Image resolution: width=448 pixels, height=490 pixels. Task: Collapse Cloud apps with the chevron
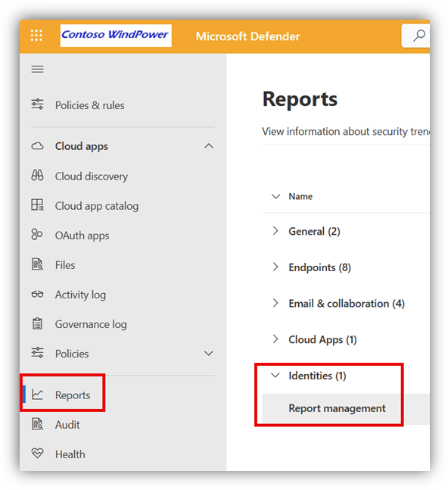click(209, 146)
